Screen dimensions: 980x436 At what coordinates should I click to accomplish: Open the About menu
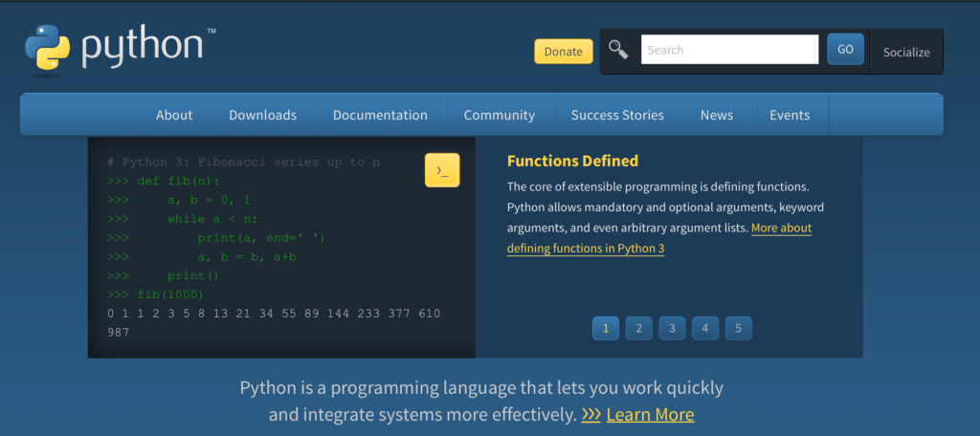pyautogui.click(x=174, y=115)
